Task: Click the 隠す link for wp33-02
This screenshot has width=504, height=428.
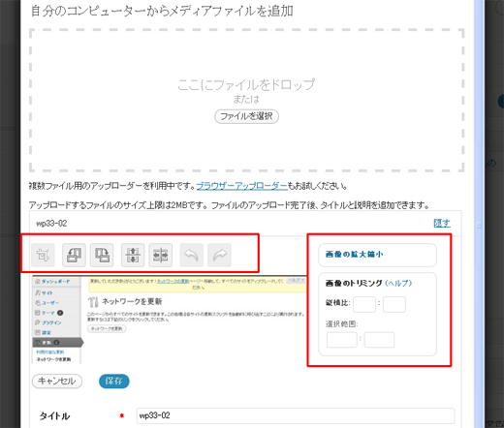Action: pyautogui.click(x=442, y=223)
